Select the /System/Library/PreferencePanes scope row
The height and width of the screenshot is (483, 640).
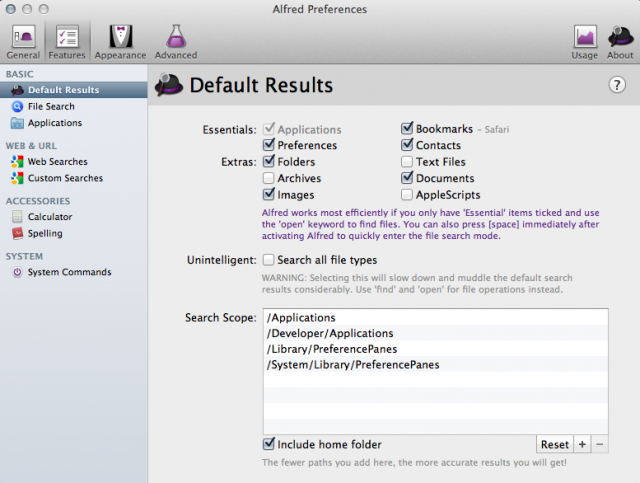[436, 364]
